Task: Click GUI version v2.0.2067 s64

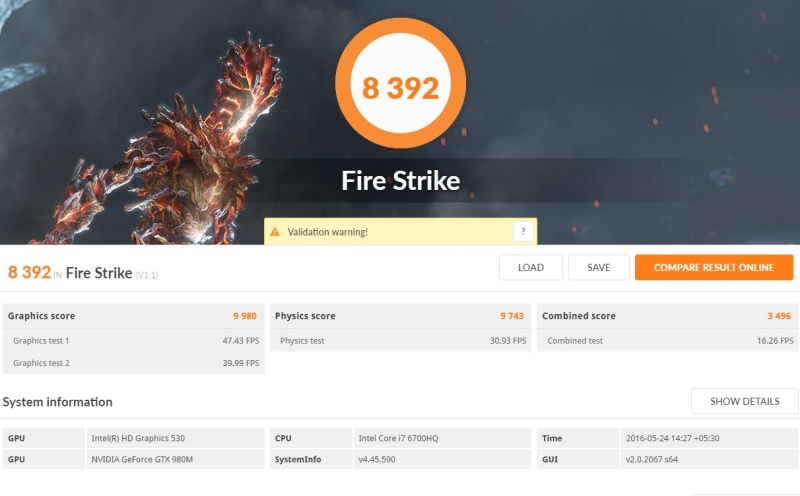Action: [652, 459]
